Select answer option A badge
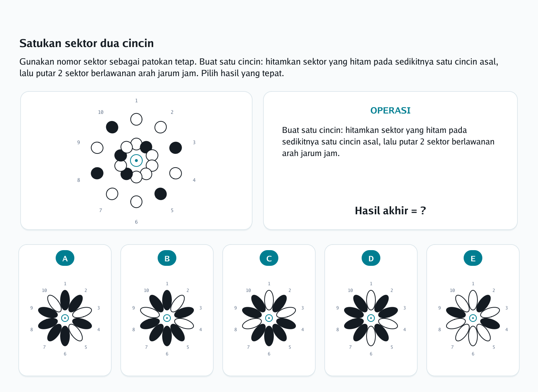This screenshot has height=392, width=538. pyautogui.click(x=65, y=258)
